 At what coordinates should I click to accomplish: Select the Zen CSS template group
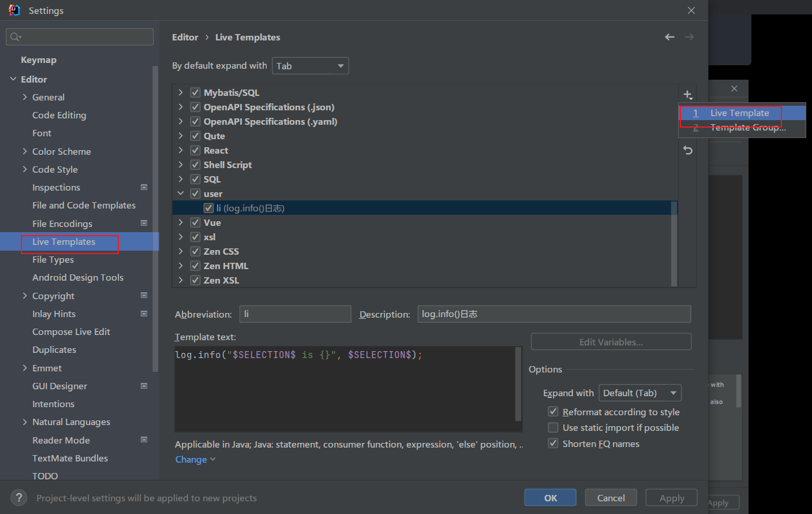[x=221, y=251]
